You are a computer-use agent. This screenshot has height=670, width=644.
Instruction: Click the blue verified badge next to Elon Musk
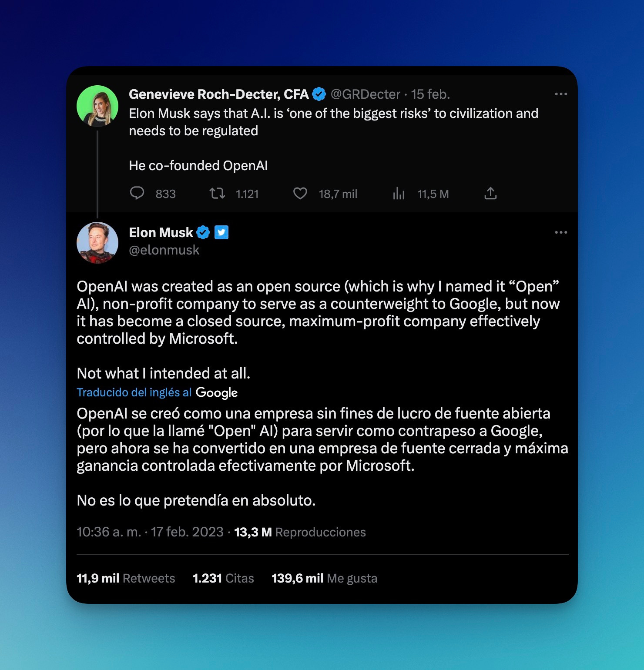pyautogui.click(x=203, y=233)
